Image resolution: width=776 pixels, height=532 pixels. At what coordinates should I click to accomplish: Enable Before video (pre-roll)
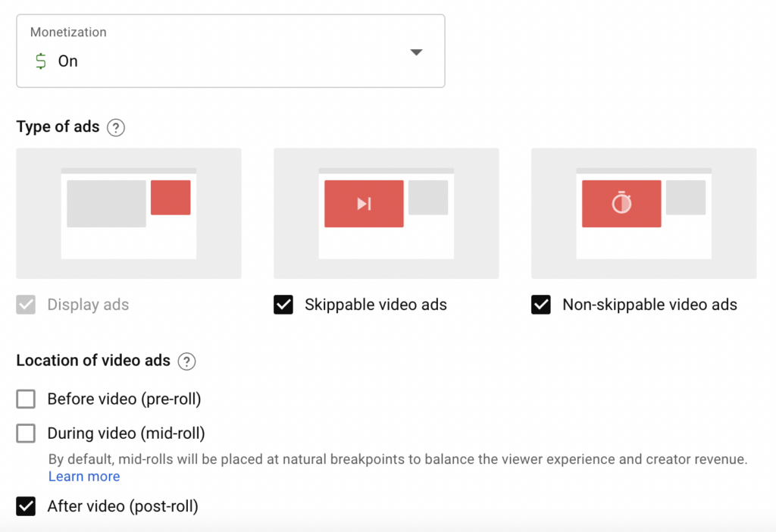(x=26, y=399)
